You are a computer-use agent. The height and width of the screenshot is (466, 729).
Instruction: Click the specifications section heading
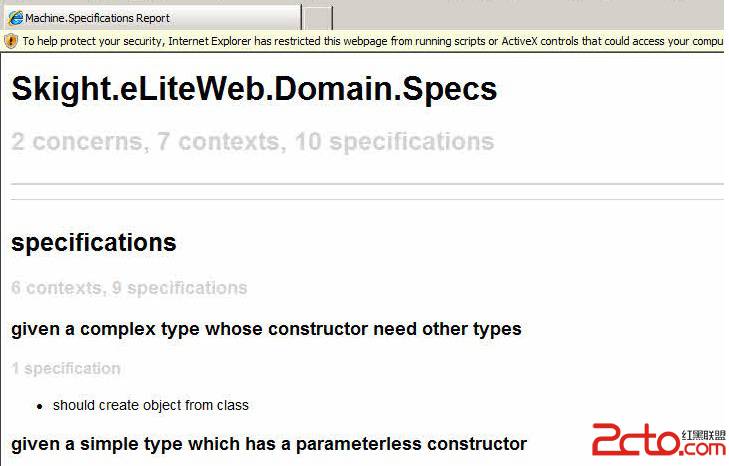coord(94,243)
